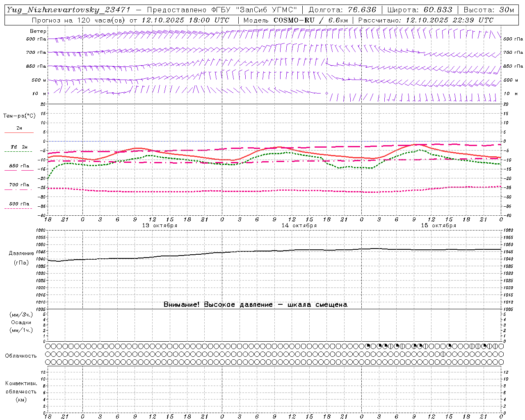This screenshot has width=525, height=420.
Task: Click 500 гПа label in temperature legend
Action: (19, 204)
